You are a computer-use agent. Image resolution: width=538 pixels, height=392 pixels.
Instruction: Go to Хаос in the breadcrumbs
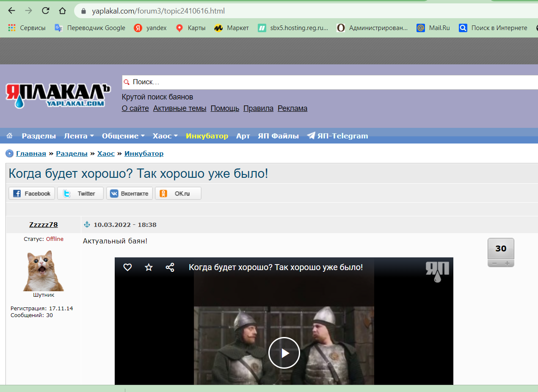[106, 154]
